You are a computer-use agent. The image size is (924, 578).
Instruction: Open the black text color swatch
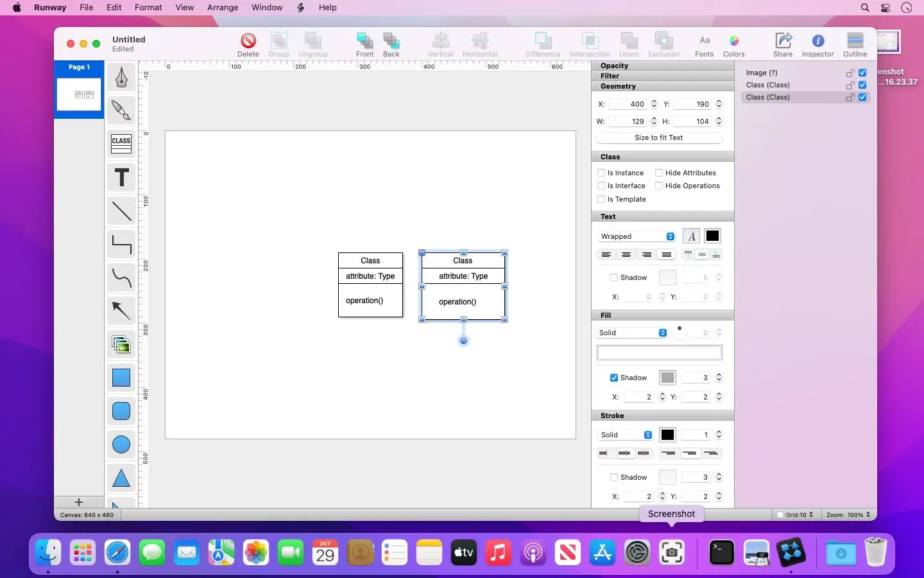[712, 236]
